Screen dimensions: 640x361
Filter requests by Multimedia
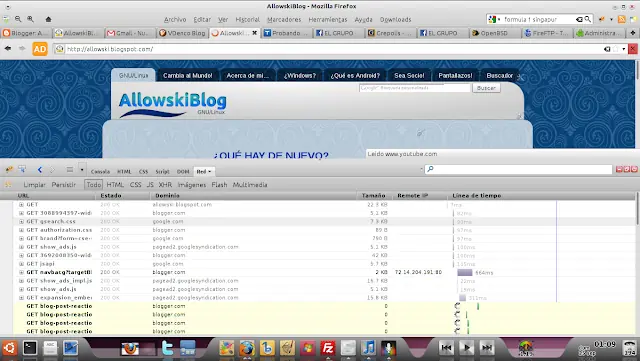click(x=250, y=185)
